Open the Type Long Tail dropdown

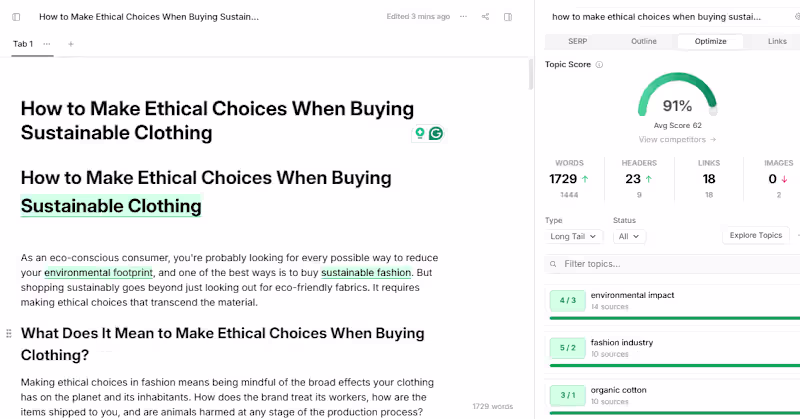point(574,237)
